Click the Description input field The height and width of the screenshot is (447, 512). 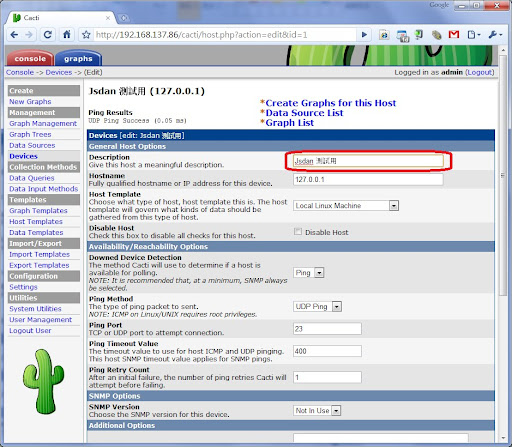coord(368,161)
